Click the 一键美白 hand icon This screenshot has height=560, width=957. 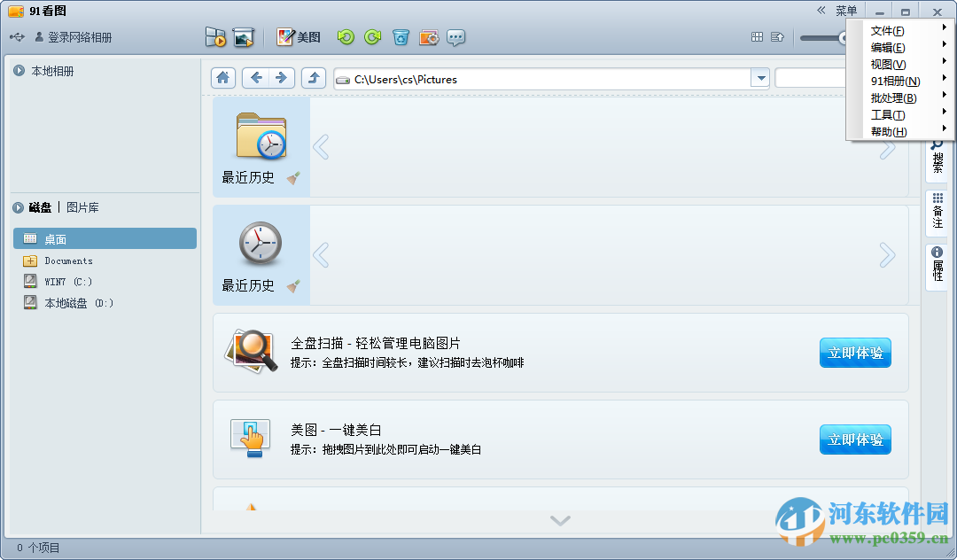click(x=251, y=438)
